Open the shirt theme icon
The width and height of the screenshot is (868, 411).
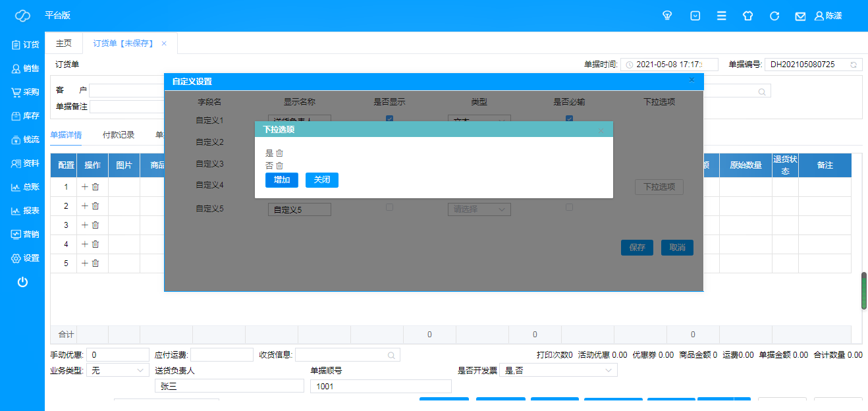click(747, 16)
